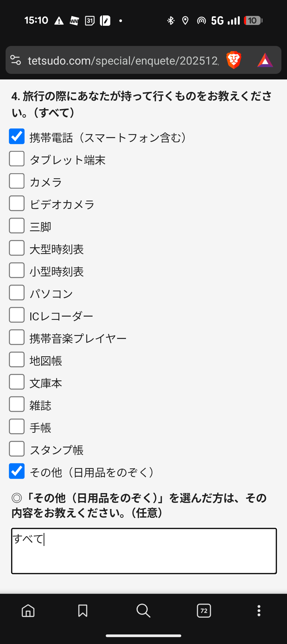
Task: Check the カメラ checkbox
Action: coord(17,181)
